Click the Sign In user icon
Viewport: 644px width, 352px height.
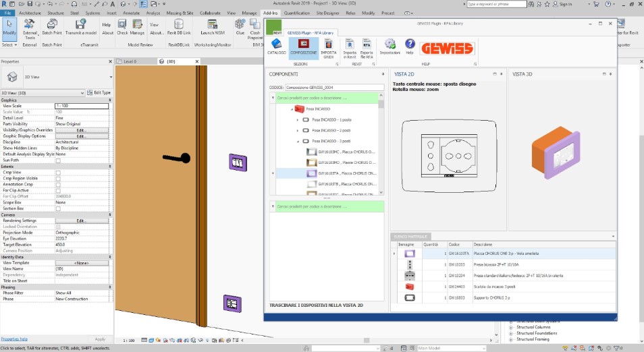click(556, 4)
